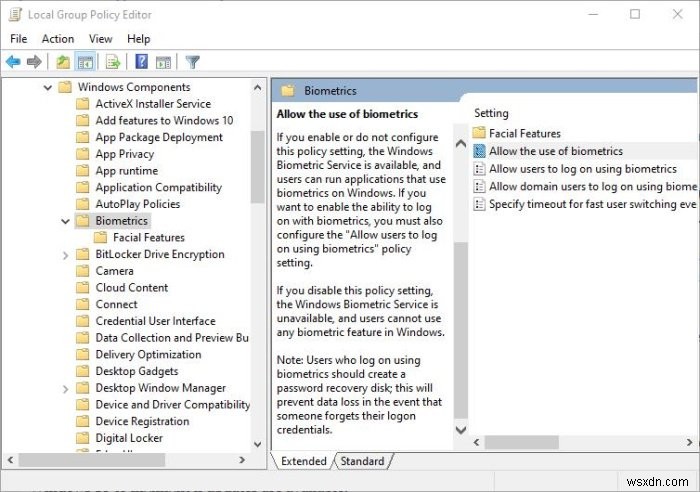
Task: Click description pane scroll up arrow
Action: (461, 144)
